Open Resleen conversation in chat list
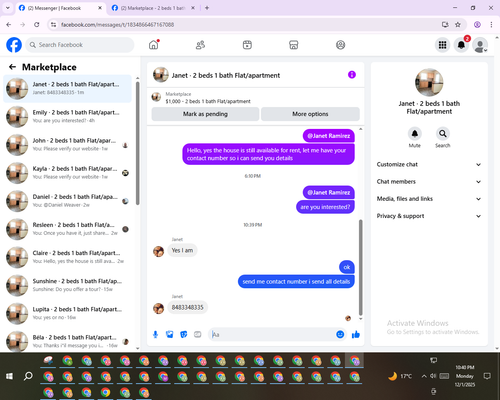The height and width of the screenshot is (400, 500). pyautogui.click(x=67, y=229)
